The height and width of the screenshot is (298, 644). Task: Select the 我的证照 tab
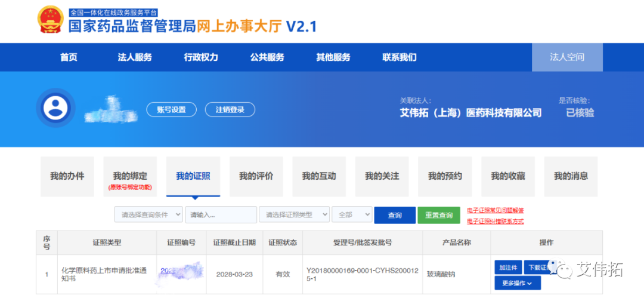pyautogui.click(x=193, y=176)
